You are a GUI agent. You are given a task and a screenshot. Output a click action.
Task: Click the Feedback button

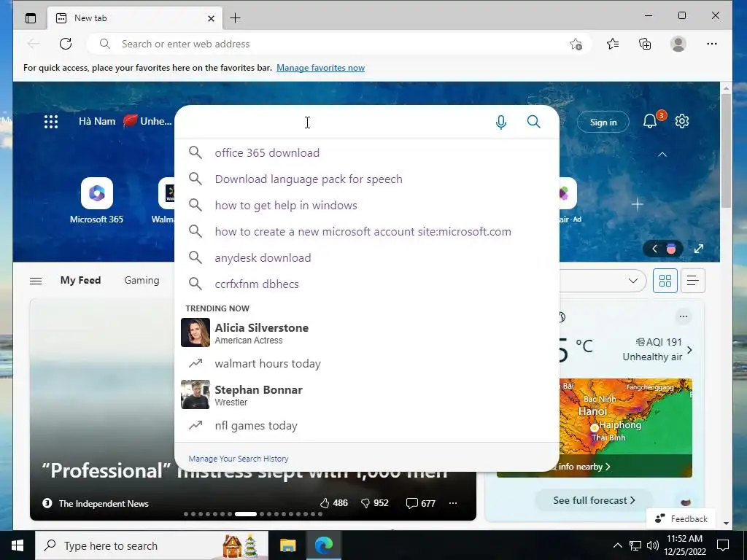pyautogui.click(x=681, y=519)
